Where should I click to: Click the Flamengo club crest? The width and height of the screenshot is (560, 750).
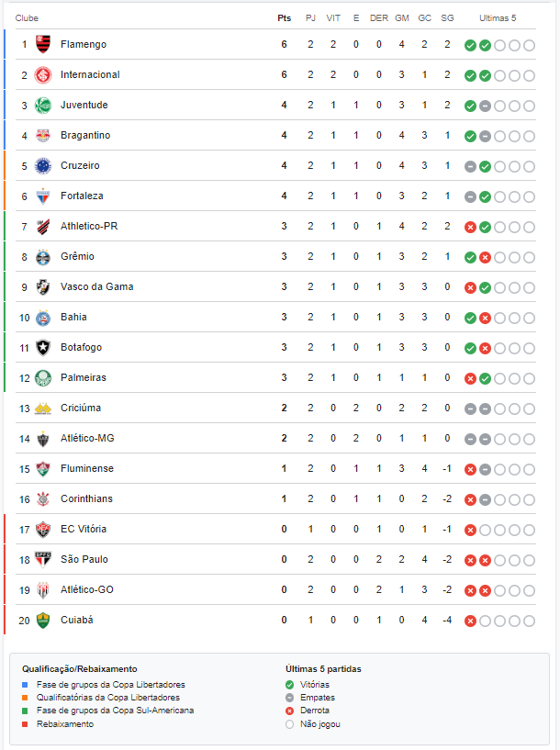coord(43,44)
